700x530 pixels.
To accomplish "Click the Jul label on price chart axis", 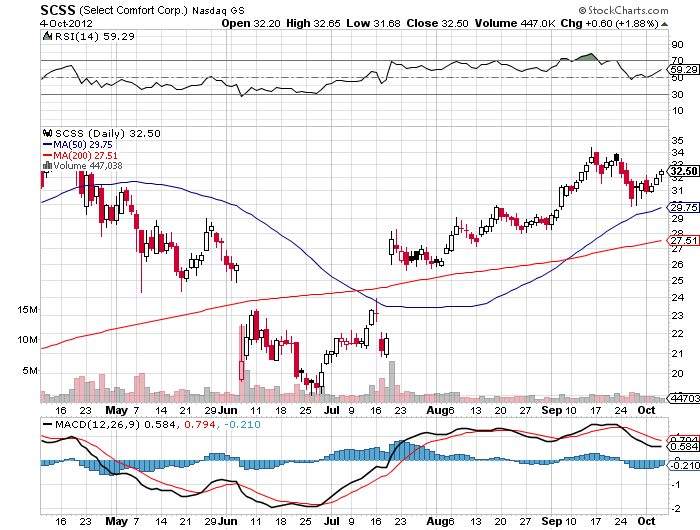I will click(x=332, y=410).
